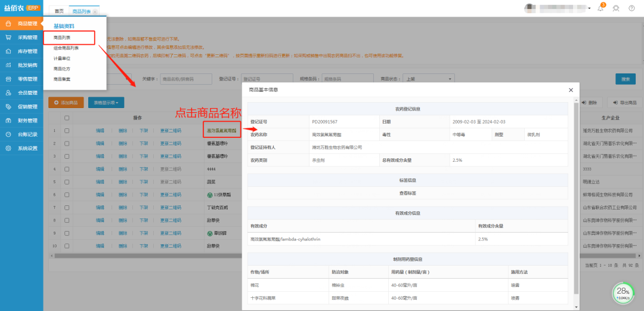
Task: Tick the checkbox for row 7 (丁硫克百威)
Action: point(67,207)
